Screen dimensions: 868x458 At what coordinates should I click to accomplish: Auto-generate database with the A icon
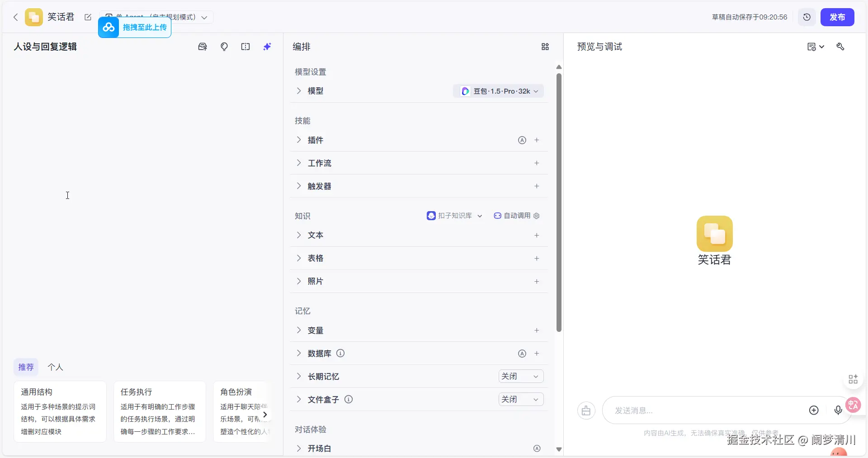pyautogui.click(x=522, y=354)
